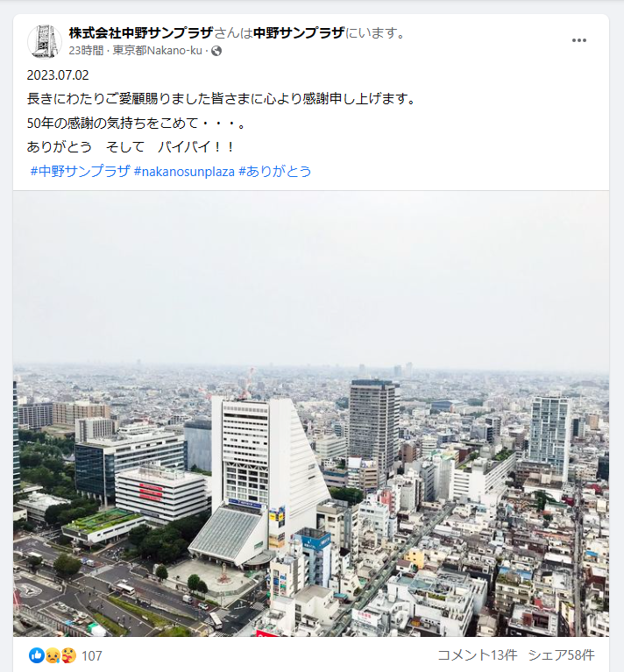Click the care hug reaction icon
Screen dimensions: 624x672
68,655
